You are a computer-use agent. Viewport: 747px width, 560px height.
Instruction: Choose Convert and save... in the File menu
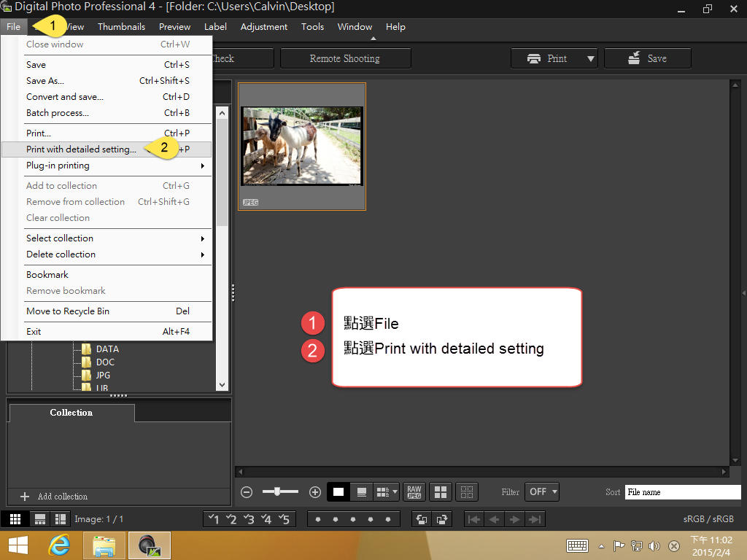click(107, 97)
